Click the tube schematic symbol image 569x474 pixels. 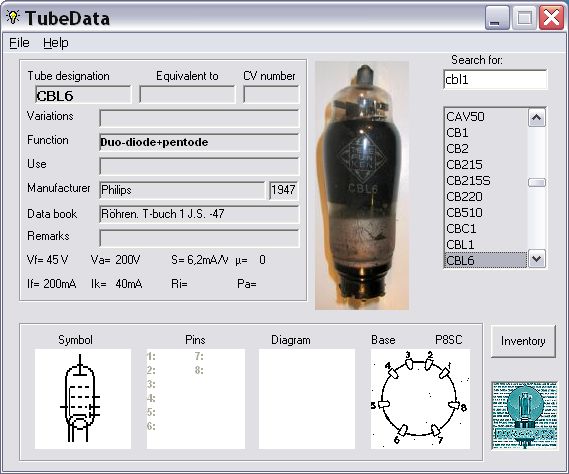tap(83, 399)
